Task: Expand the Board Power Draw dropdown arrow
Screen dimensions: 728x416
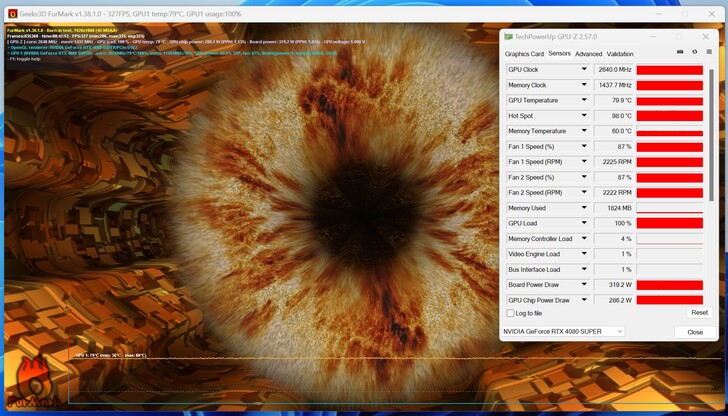Action: pyautogui.click(x=583, y=285)
